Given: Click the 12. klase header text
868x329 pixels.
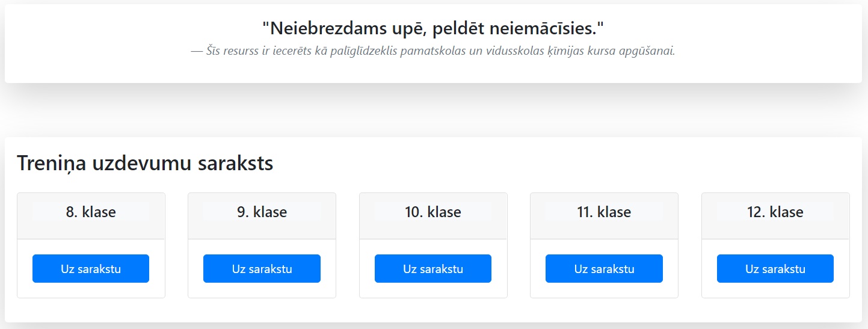Looking at the screenshot, I should point(775,212).
